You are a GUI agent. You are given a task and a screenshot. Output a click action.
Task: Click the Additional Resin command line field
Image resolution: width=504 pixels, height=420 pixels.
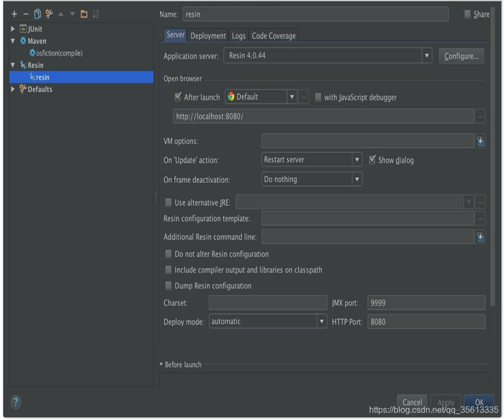368,237
